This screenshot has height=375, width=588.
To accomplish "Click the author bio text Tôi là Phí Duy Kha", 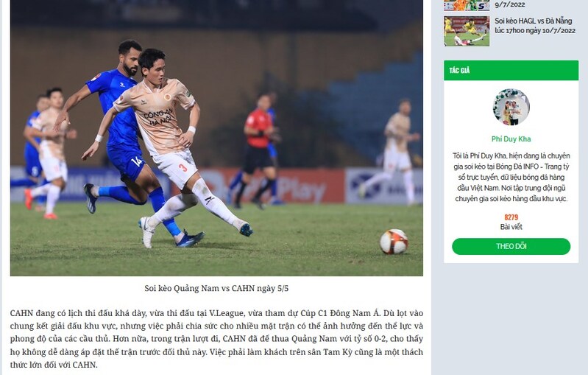I will point(511,177).
